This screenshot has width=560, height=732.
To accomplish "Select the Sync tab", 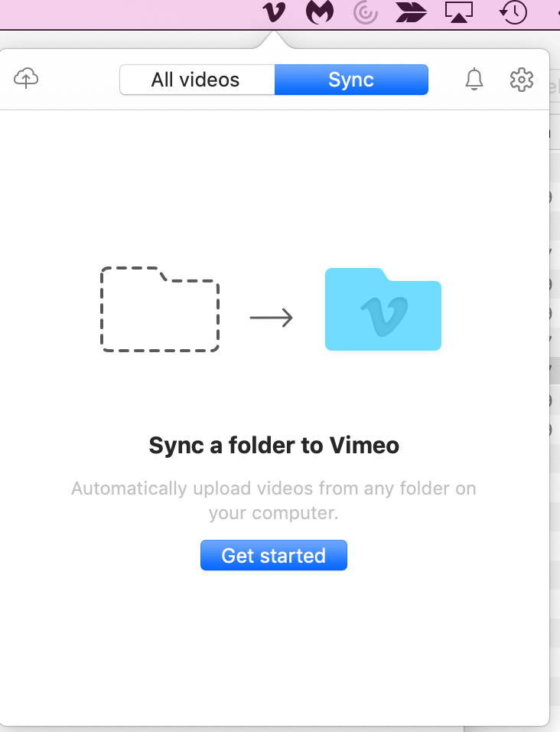I will 351,80.
